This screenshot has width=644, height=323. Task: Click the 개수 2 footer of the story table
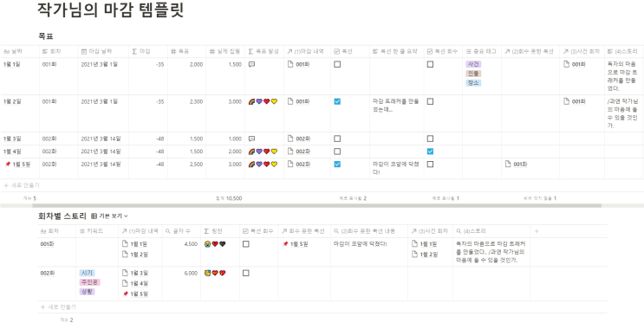(67, 320)
